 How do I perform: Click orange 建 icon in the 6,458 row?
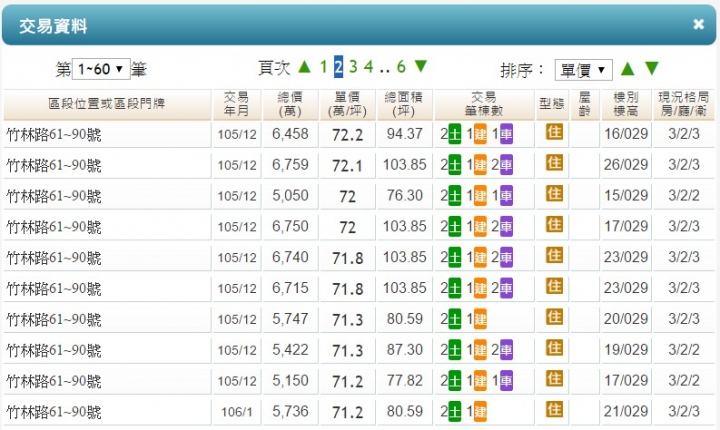tap(480, 134)
